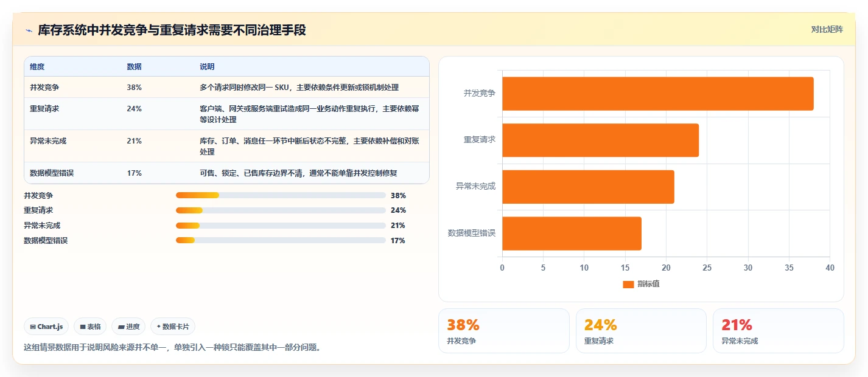This screenshot has width=868, height=377.
Task: Select the 进度 tag chip
Action: 128,327
